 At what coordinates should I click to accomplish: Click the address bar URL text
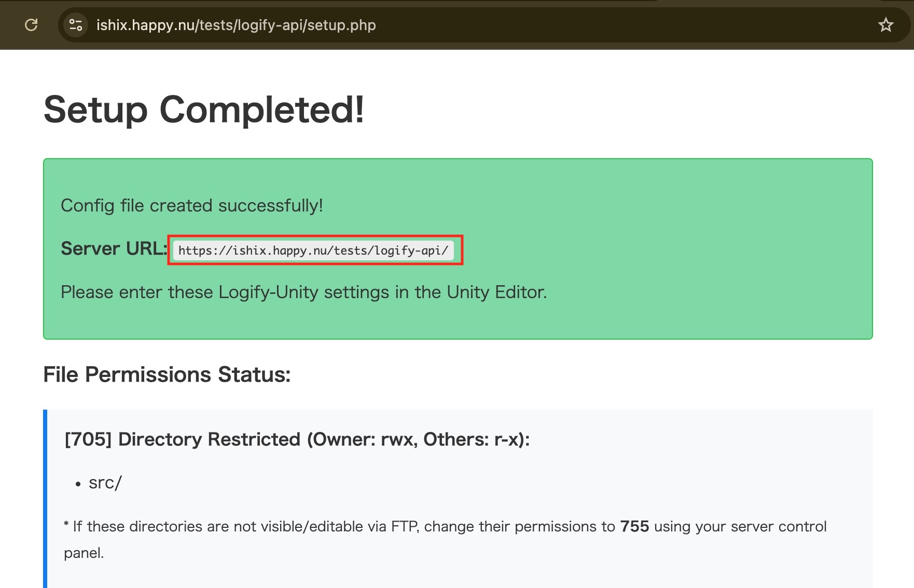point(236,25)
